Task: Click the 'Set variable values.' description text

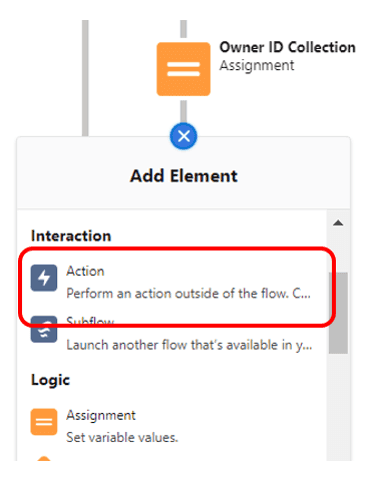Action: coord(122,437)
